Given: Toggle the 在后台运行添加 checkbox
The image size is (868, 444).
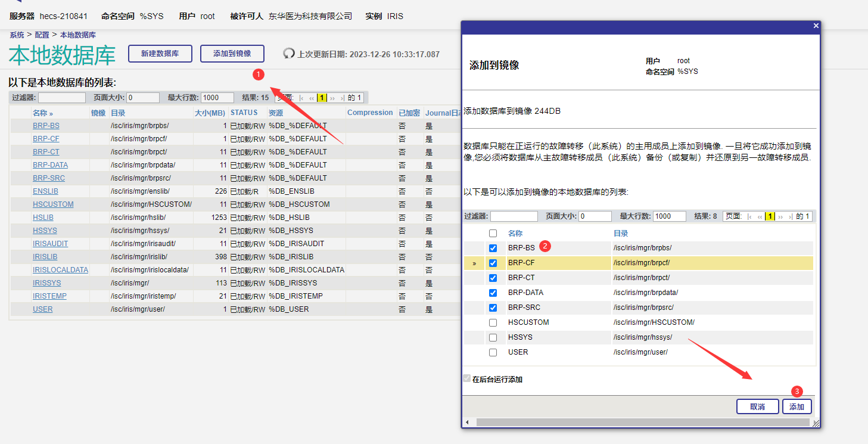Looking at the screenshot, I should tap(466, 378).
